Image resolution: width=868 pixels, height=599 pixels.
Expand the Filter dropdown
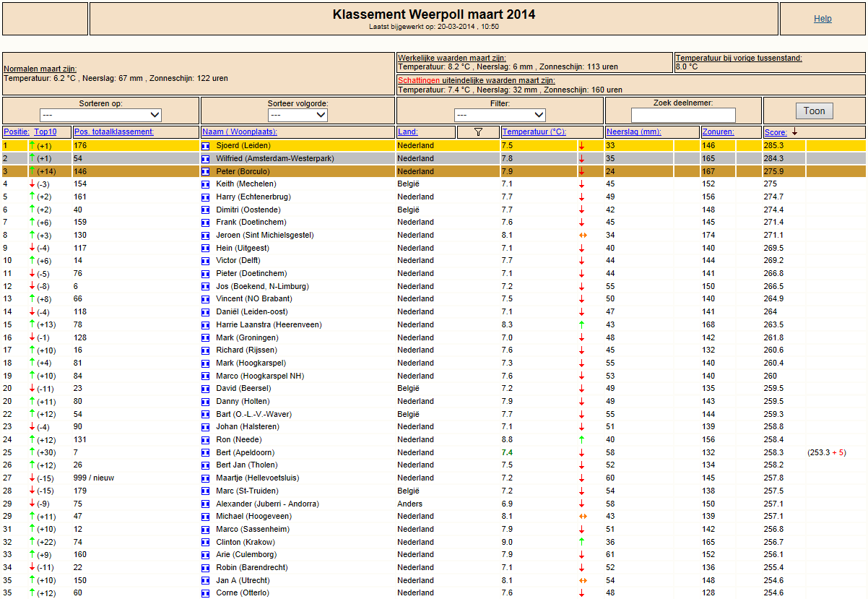(500, 115)
